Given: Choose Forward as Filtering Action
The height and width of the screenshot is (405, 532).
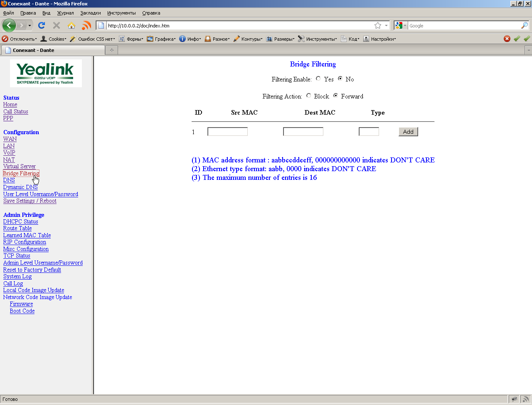Looking at the screenshot, I should coord(335,96).
